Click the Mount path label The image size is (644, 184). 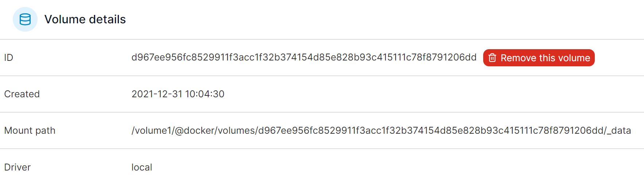point(30,130)
